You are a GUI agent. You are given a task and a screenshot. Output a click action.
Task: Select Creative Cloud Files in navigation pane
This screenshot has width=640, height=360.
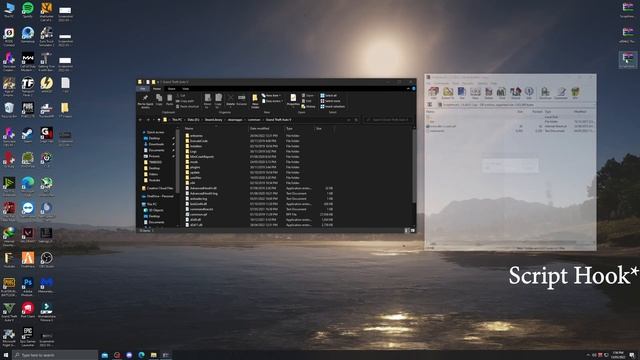158,189
